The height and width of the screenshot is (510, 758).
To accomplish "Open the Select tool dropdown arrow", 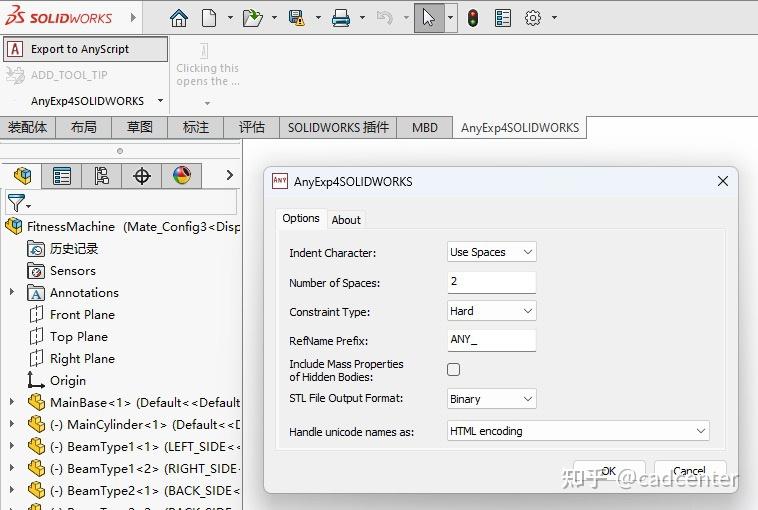I will pos(451,18).
